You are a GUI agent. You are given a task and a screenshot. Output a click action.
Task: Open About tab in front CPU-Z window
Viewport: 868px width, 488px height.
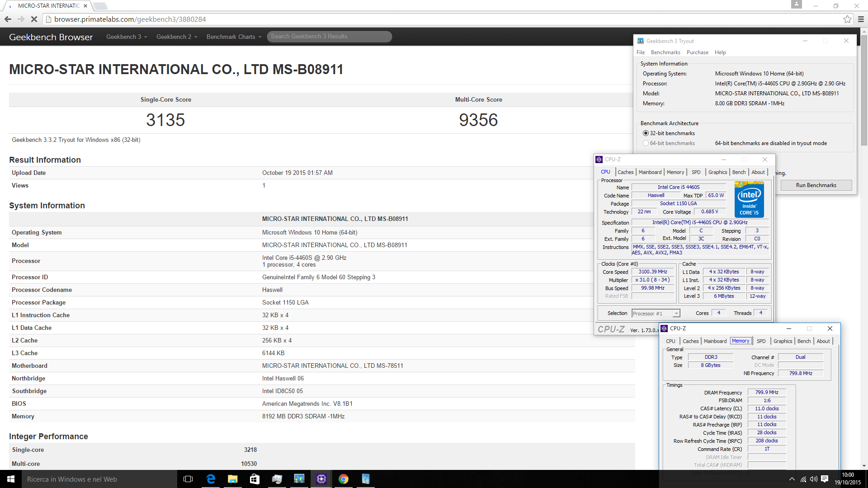[823, 341]
